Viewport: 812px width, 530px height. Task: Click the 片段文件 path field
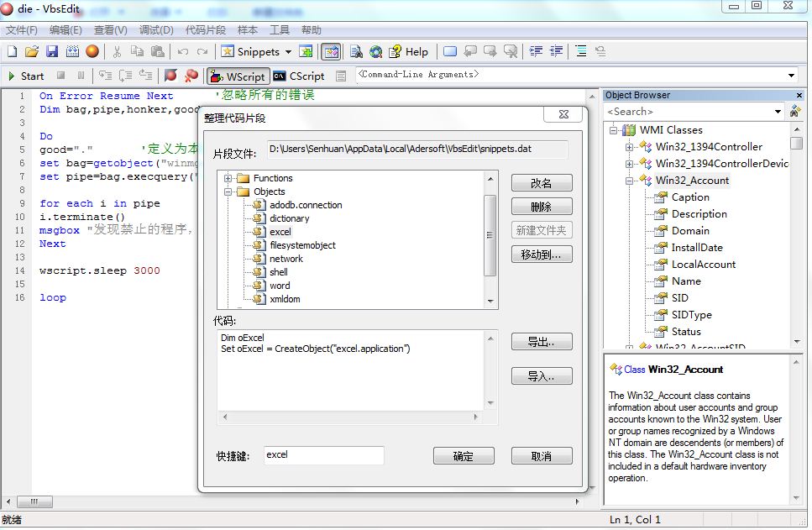(x=417, y=150)
